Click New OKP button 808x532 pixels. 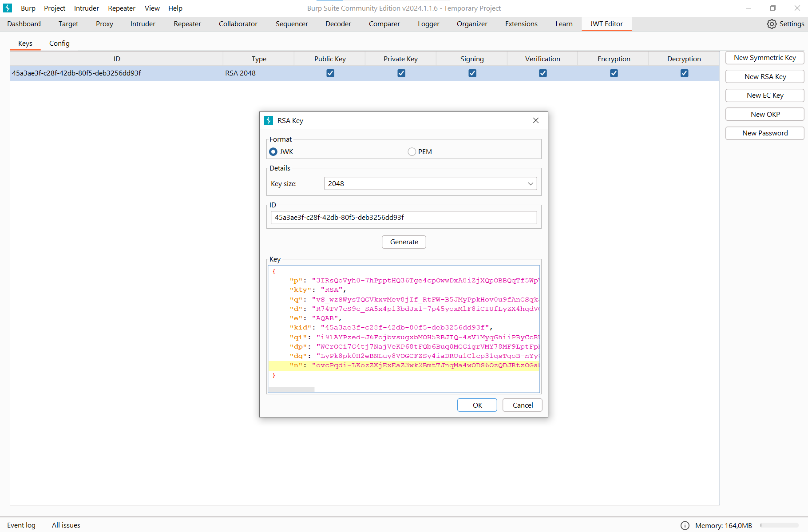tap(764, 115)
